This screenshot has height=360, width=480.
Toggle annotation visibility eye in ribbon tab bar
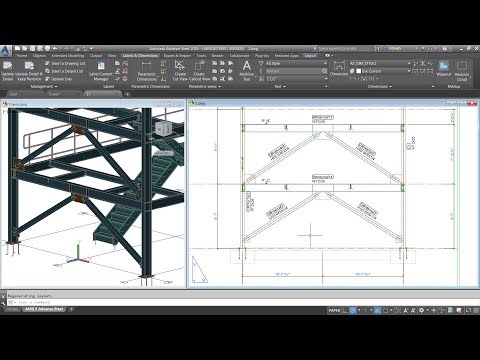pos(328,56)
